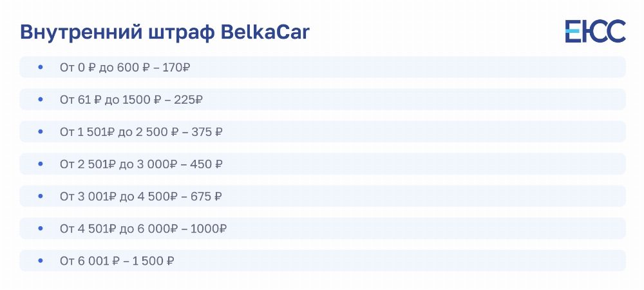Select the 'От 2 501₽ до 3 000₽' row

coord(323,164)
